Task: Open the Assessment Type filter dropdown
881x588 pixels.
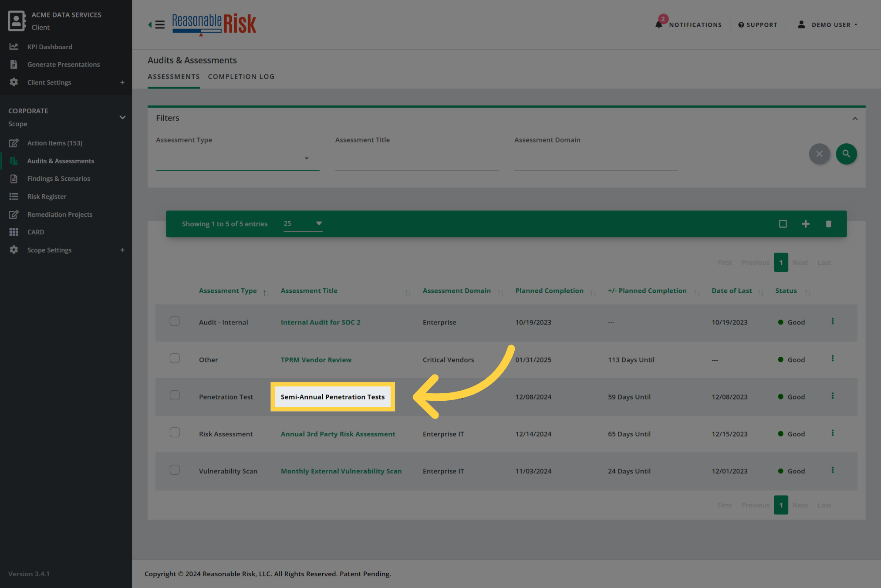Action: click(237, 159)
